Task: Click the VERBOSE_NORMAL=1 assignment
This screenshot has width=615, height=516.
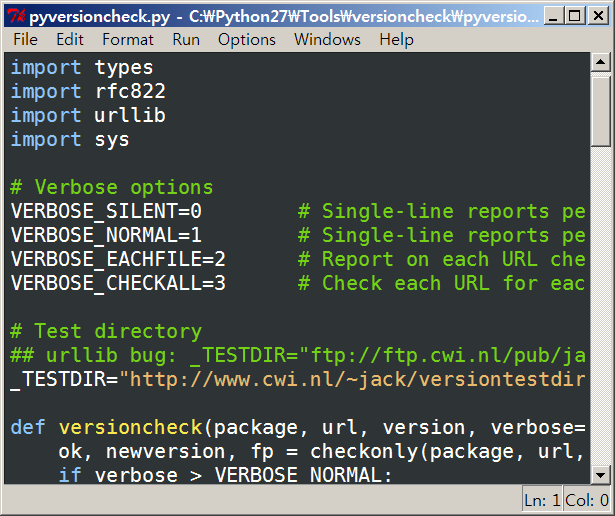Action: 106,235
